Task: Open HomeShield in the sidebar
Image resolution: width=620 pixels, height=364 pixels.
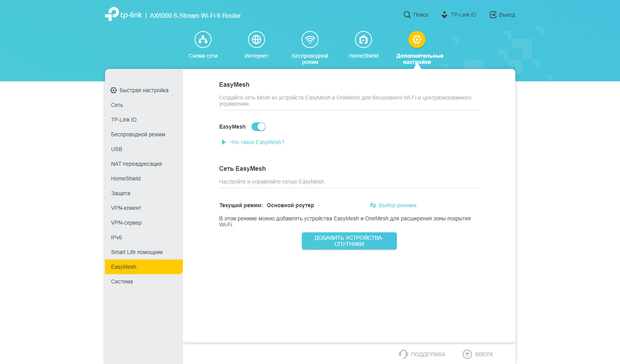Action: coord(144,179)
